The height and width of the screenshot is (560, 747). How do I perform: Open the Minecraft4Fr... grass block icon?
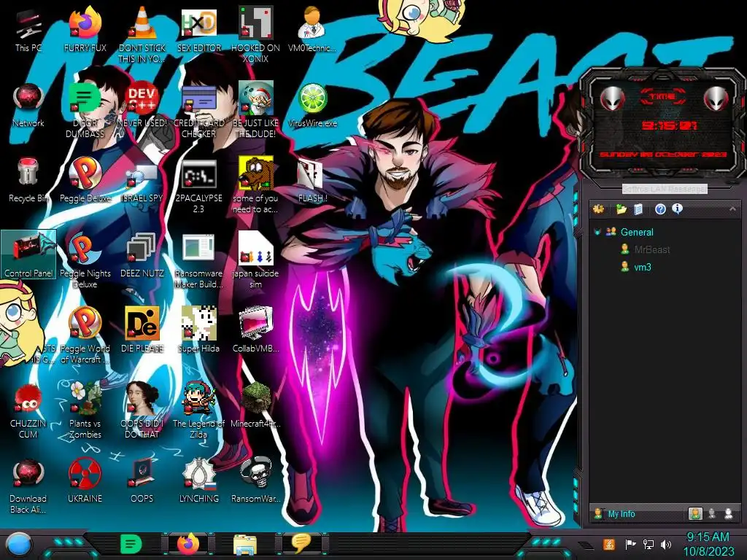pyautogui.click(x=255, y=405)
